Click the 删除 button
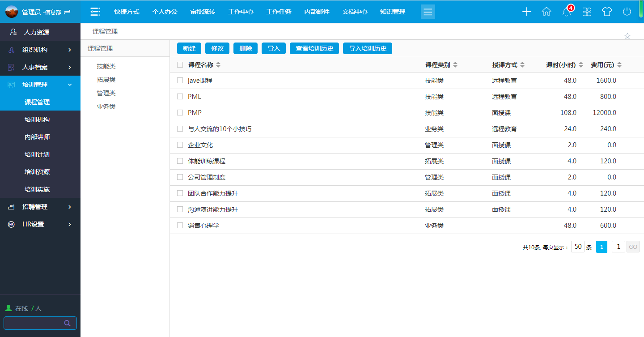The image size is (644, 337). tap(246, 48)
